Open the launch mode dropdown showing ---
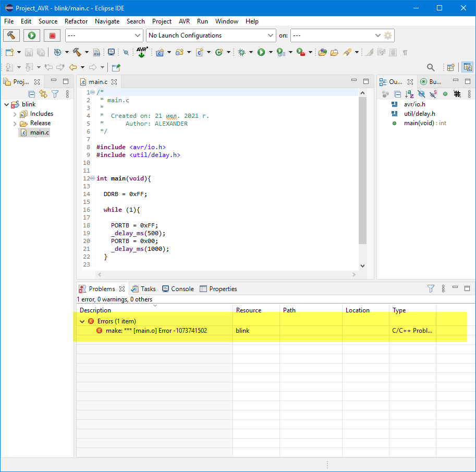 tap(104, 35)
